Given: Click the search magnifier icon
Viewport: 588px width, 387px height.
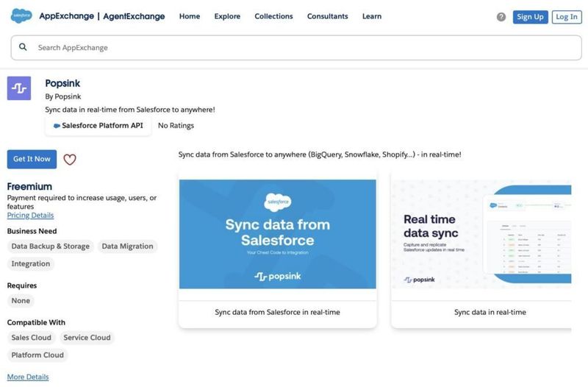Looking at the screenshot, I should pos(23,47).
